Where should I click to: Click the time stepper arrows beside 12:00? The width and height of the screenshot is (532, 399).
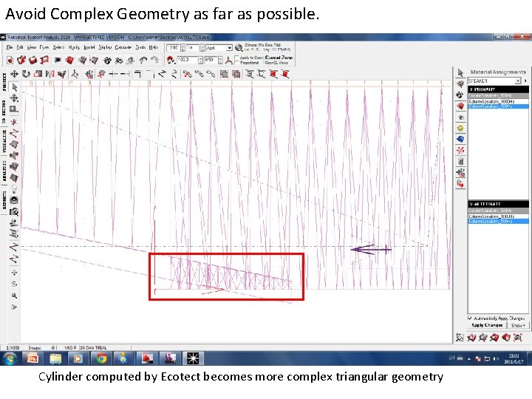click(x=183, y=48)
